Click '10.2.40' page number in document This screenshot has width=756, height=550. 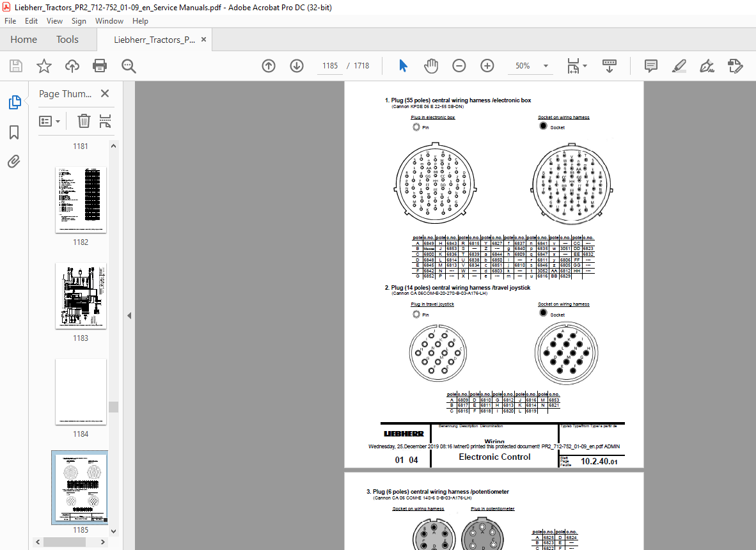click(599, 461)
